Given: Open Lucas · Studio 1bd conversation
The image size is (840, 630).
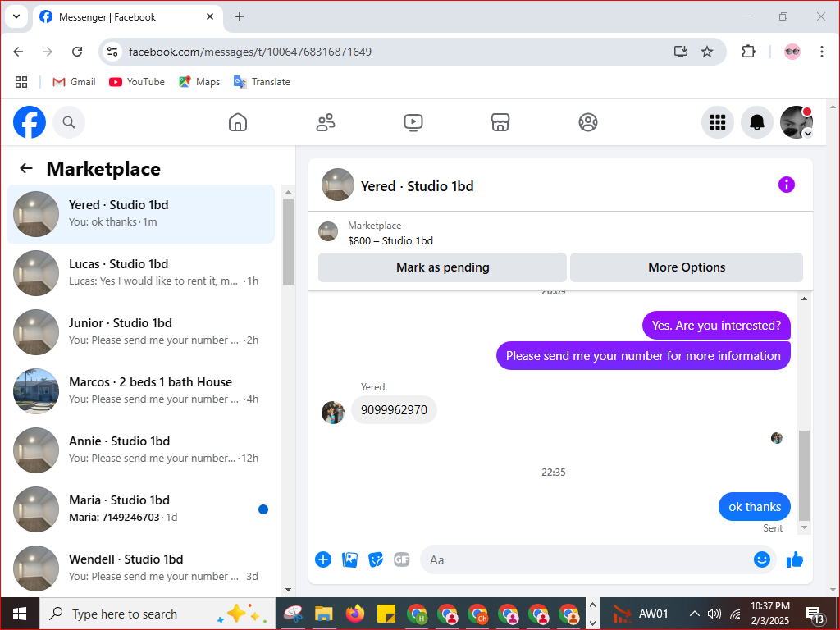Looking at the screenshot, I should 141,272.
